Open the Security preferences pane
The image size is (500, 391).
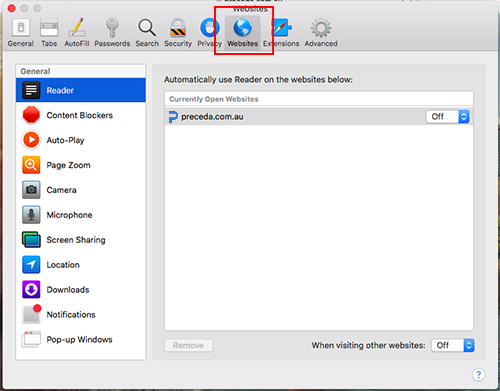(x=178, y=33)
